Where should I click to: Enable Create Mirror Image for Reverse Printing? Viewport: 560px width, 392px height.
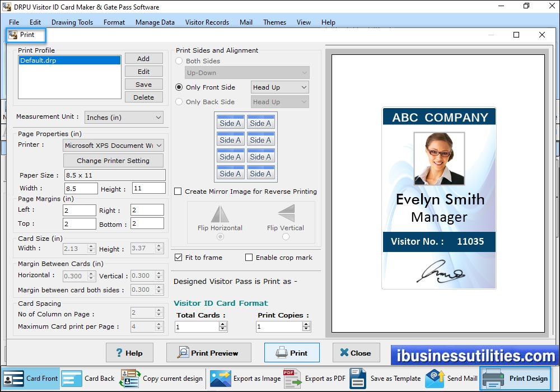[x=178, y=192]
